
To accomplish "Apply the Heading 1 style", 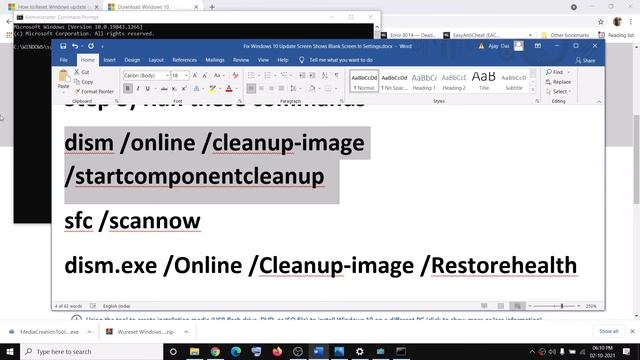I will (424, 81).
